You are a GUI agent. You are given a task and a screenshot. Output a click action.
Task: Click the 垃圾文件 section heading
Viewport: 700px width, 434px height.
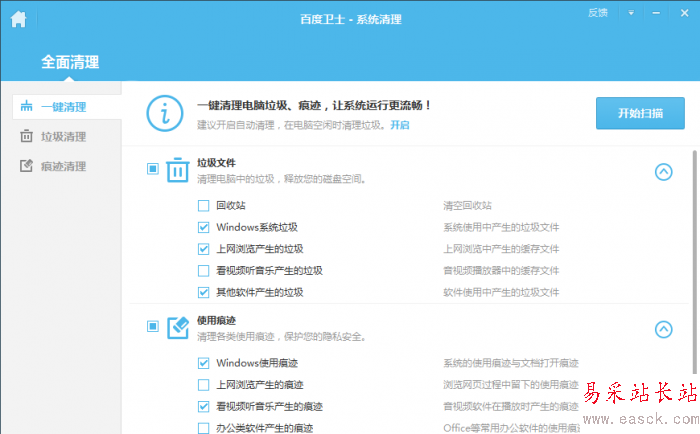217,163
